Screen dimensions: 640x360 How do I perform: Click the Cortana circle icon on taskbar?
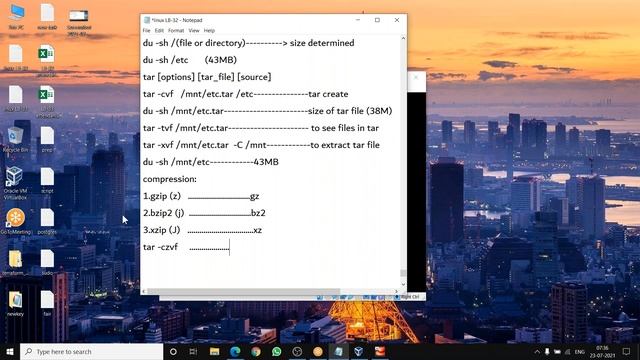(x=173, y=351)
